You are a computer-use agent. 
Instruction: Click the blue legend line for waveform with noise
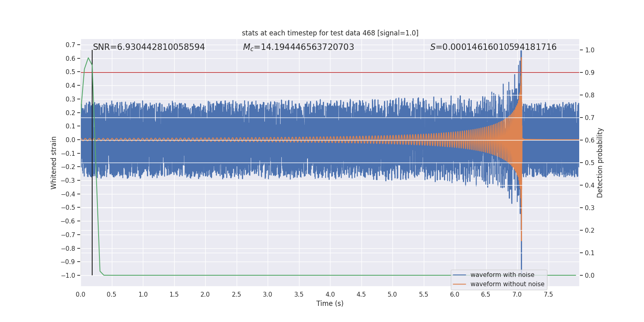[x=460, y=275]
